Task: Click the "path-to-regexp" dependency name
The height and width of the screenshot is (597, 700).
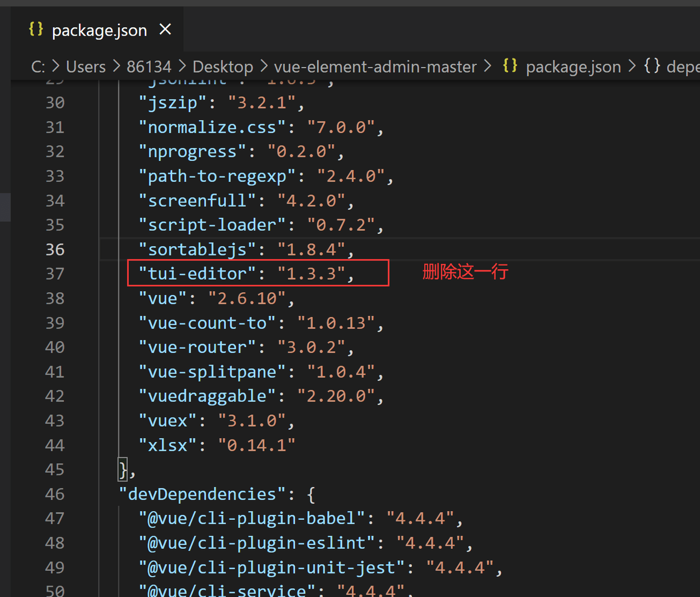Action: pos(218,176)
